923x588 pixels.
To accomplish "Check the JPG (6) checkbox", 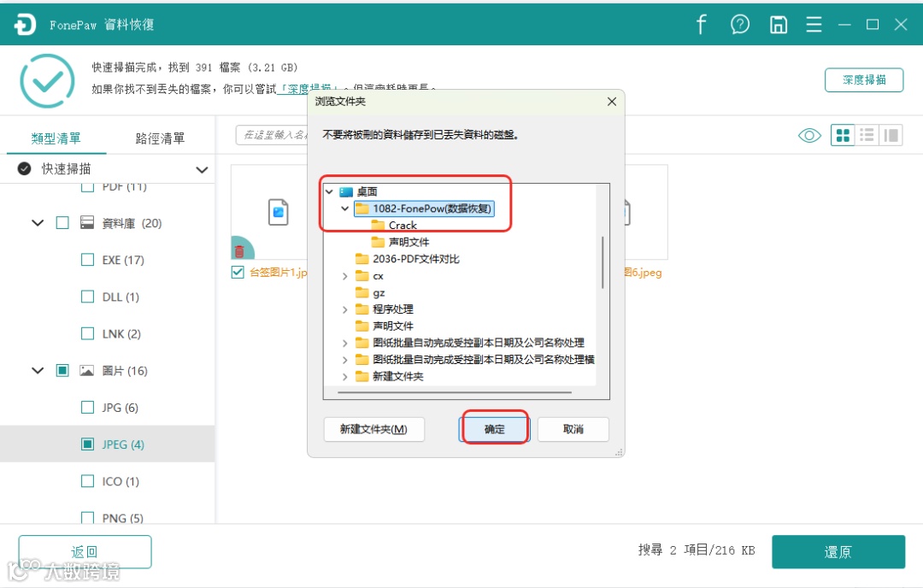I will tap(87, 408).
